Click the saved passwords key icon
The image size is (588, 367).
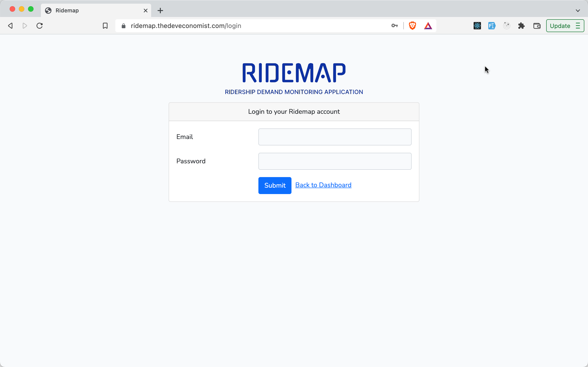[394, 25]
